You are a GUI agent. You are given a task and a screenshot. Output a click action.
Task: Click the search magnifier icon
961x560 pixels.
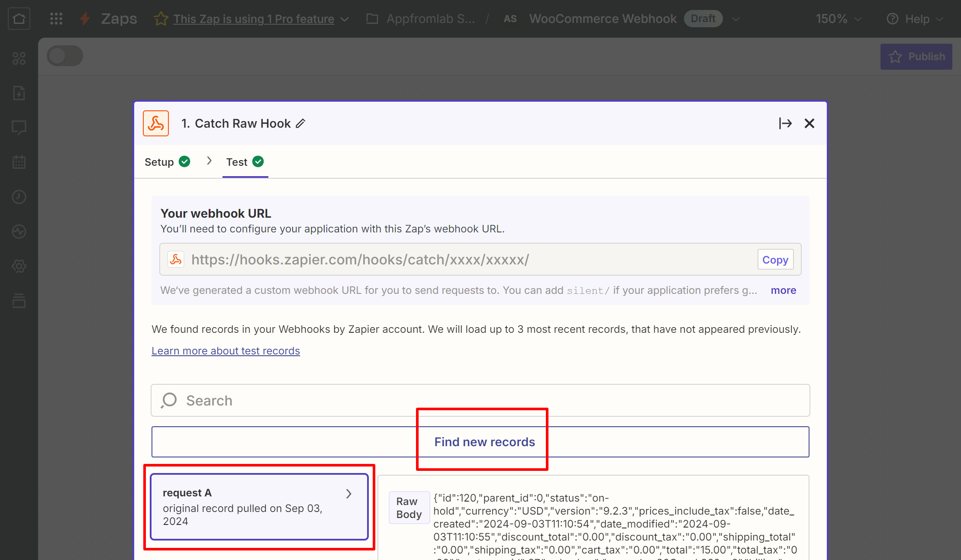click(x=168, y=400)
